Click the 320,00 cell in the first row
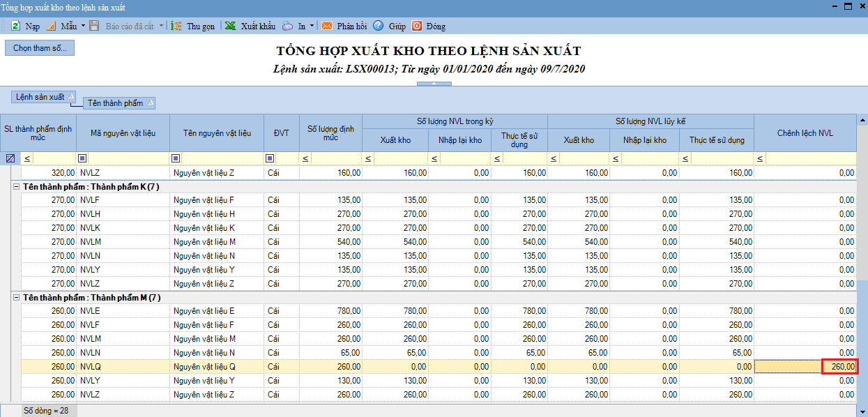 [48, 172]
